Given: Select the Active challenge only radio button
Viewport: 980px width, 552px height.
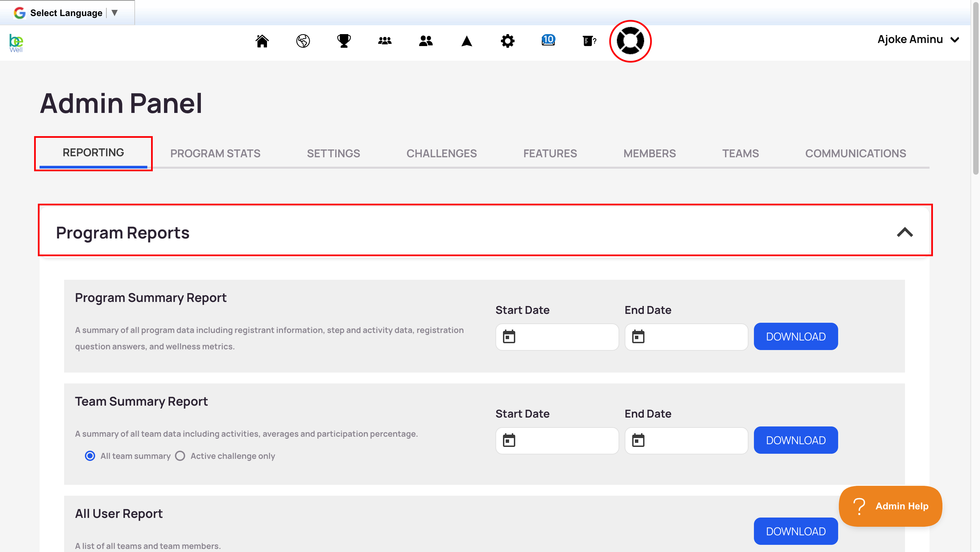Looking at the screenshot, I should [x=180, y=456].
